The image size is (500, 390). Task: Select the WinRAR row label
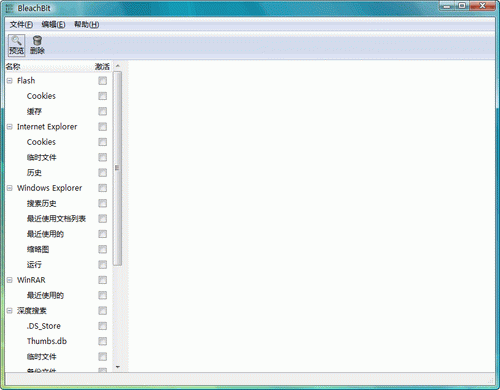coord(31,280)
